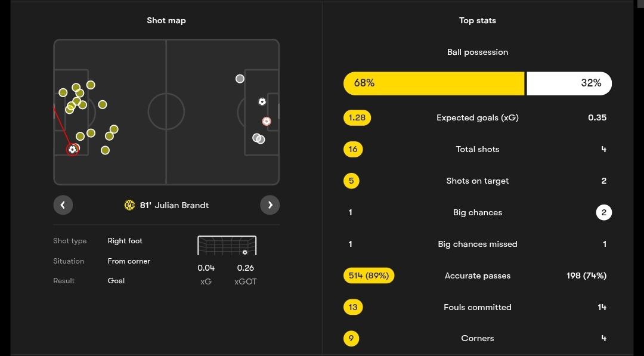Click the Expected goals (xG) label

[x=478, y=117]
